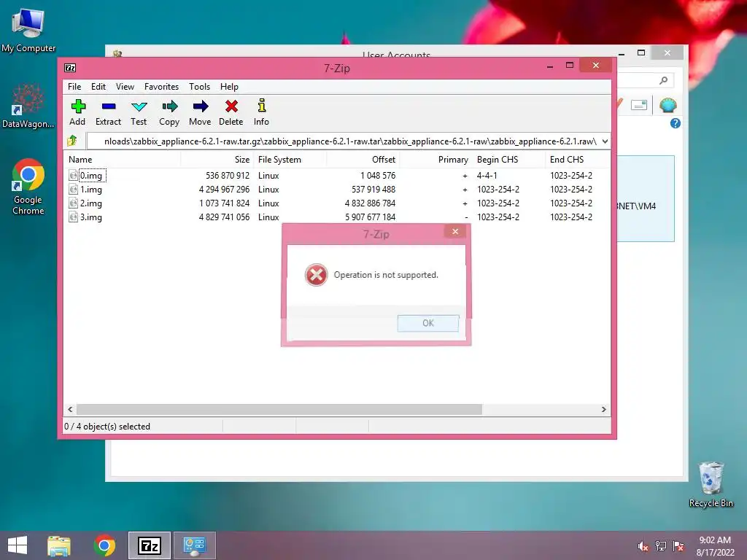
Task: Click the Move toolbar icon
Action: (200, 106)
